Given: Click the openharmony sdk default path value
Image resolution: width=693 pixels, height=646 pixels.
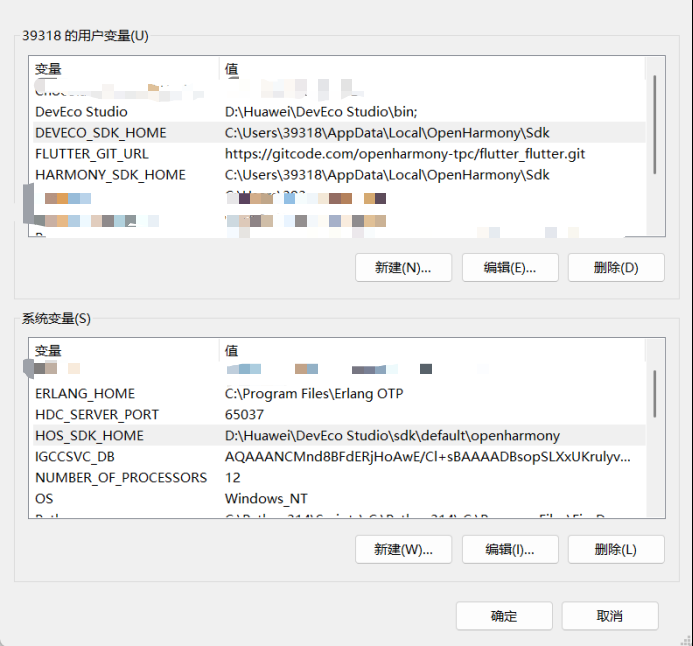Looking at the screenshot, I should 392,435.
